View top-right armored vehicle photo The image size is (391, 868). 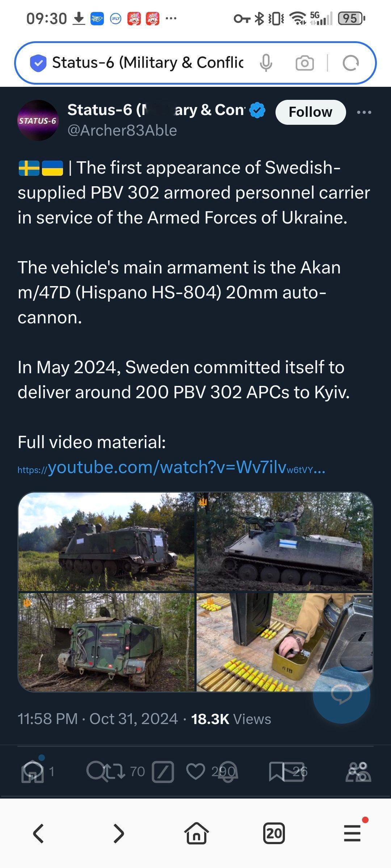(285, 541)
